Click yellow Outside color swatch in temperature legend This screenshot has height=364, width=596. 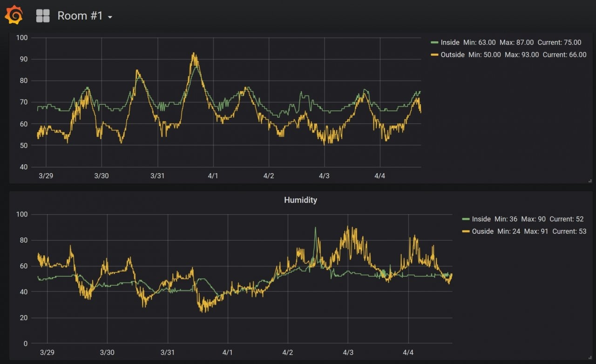click(x=434, y=55)
